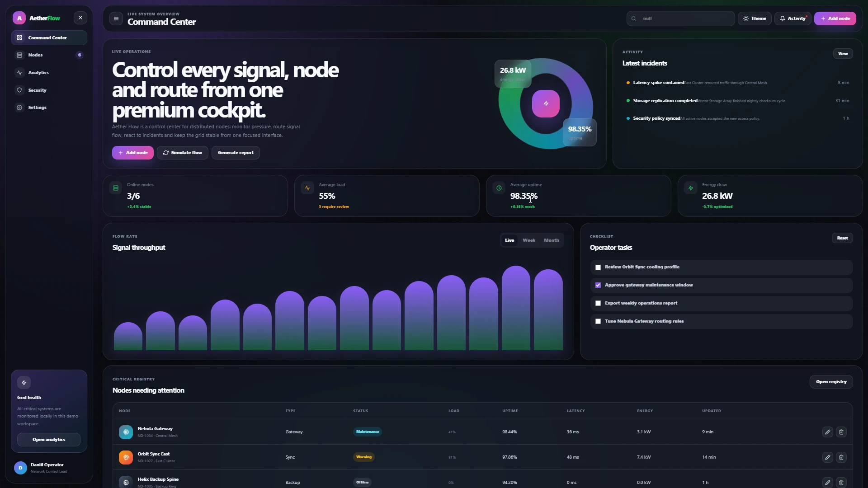Click the Orbit Sync East 48 ms latency
The height and width of the screenshot is (488, 868).
[x=572, y=457]
